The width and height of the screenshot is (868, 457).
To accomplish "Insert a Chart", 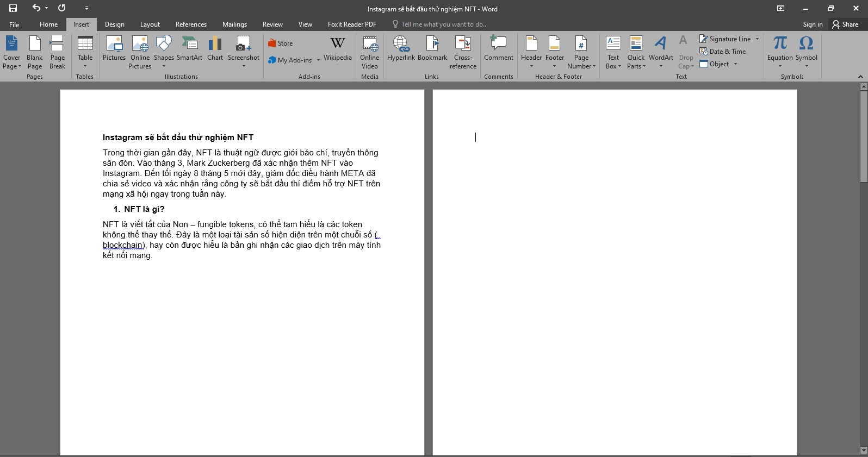I will pos(215,49).
